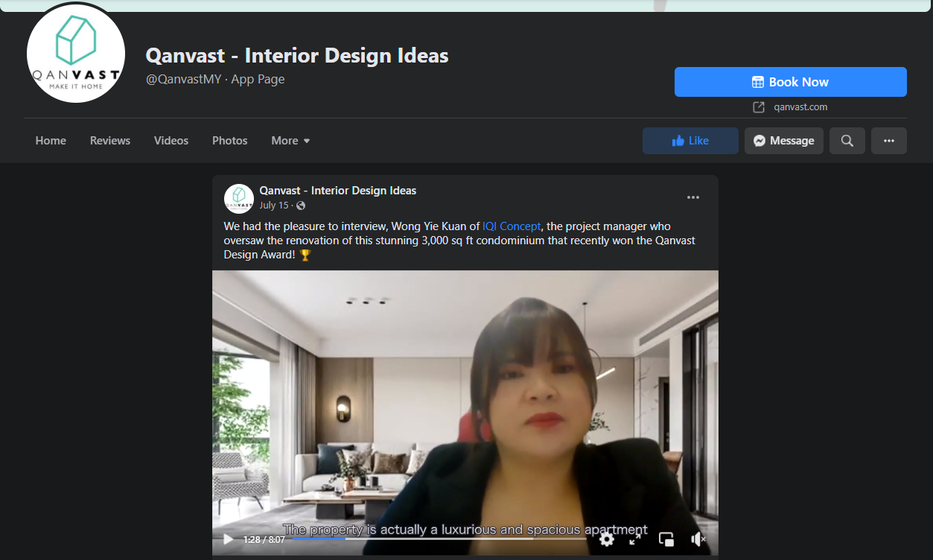This screenshot has height=560, width=933.
Task: Open video settings gear
Action: click(x=607, y=539)
